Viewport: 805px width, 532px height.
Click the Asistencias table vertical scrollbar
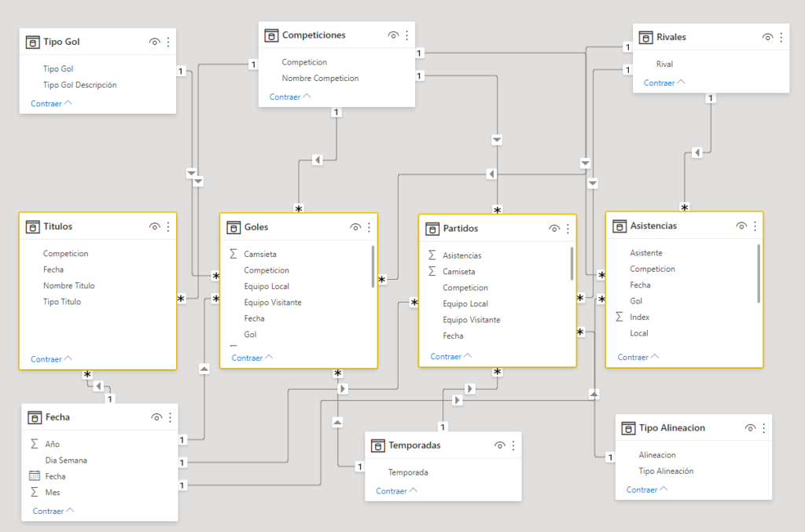759,273
